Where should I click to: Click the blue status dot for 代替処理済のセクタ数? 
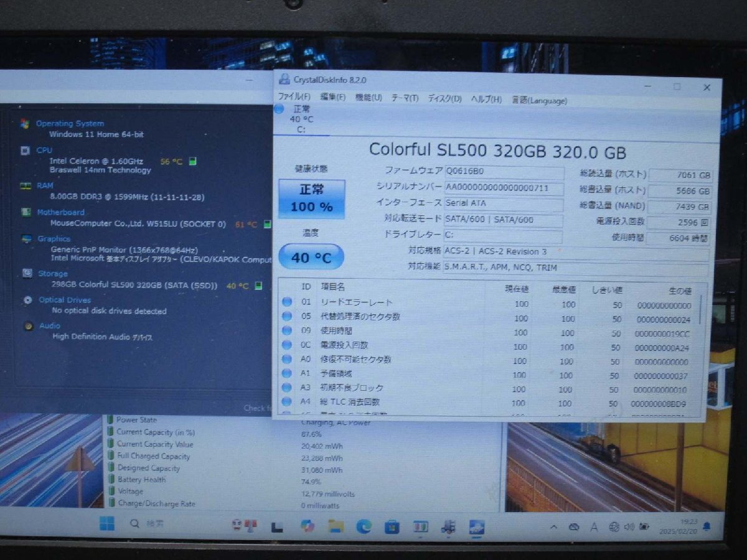coord(287,316)
